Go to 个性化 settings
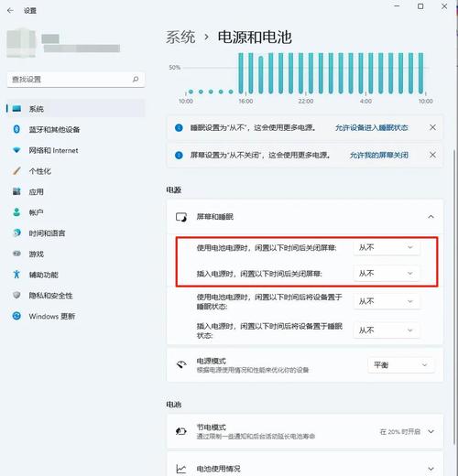 point(76,171)
